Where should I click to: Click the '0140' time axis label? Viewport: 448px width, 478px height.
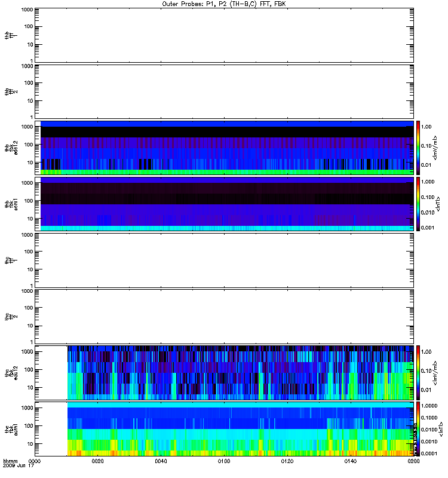[x=351, y=461]
